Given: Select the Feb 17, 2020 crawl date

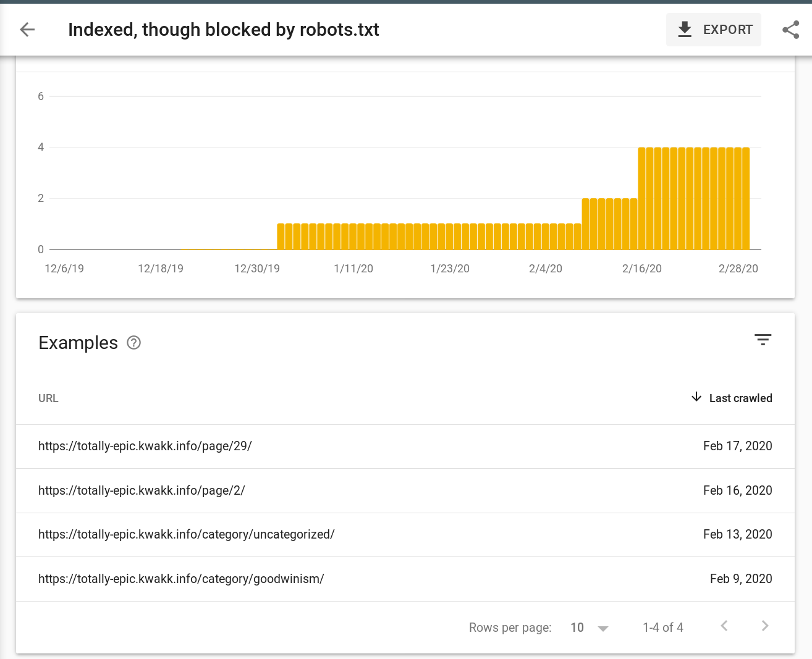Looking at the screenshot, I should 738,446.
